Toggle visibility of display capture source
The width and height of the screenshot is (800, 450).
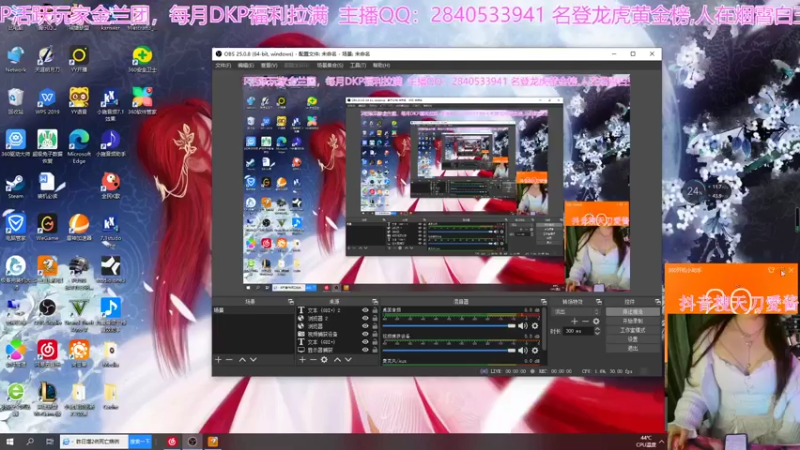click(365, 350)
